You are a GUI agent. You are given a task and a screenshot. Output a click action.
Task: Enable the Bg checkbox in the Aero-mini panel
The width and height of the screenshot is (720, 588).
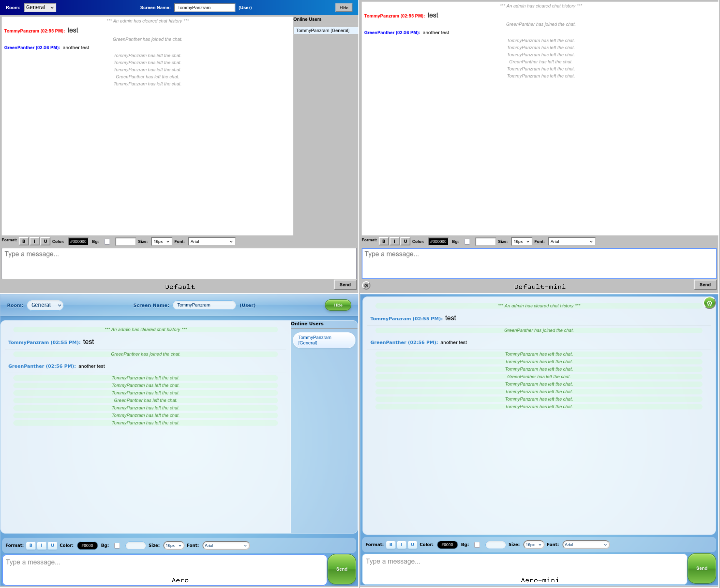[x=477, y=544]
